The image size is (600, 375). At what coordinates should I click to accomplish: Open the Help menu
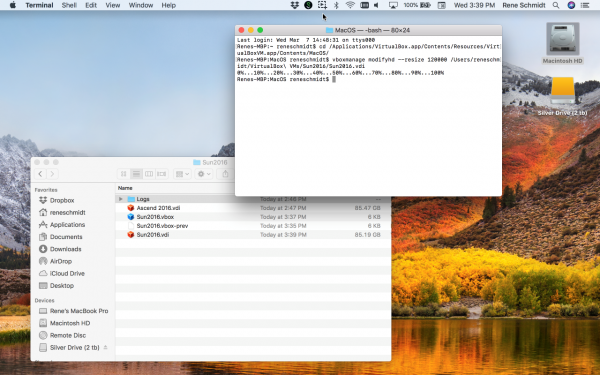click(168, 5)
